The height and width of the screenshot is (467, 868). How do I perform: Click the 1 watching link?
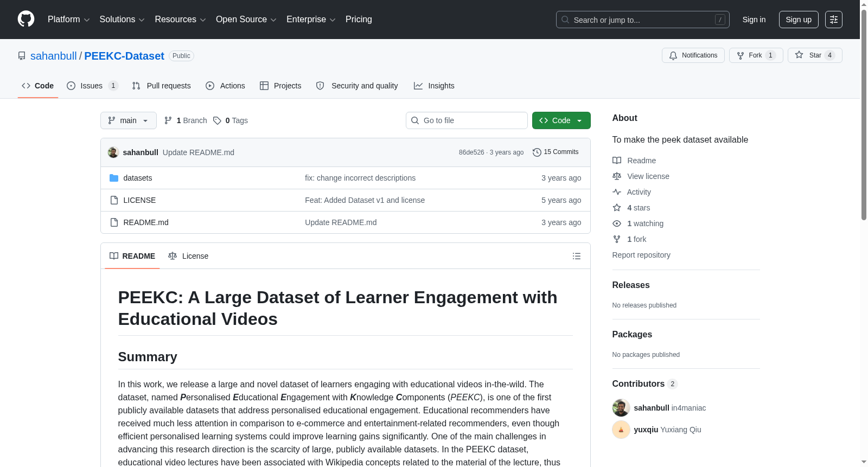[645, 223]
